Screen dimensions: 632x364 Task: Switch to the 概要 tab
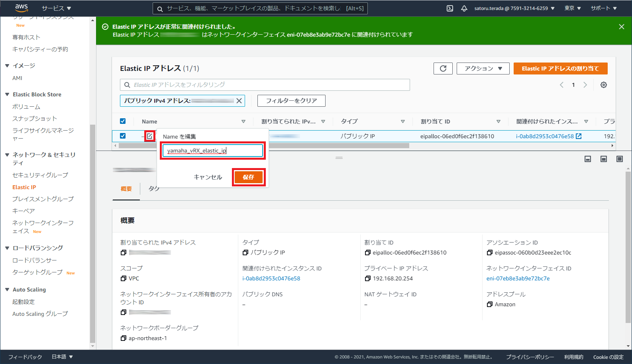tap(126, 189)
